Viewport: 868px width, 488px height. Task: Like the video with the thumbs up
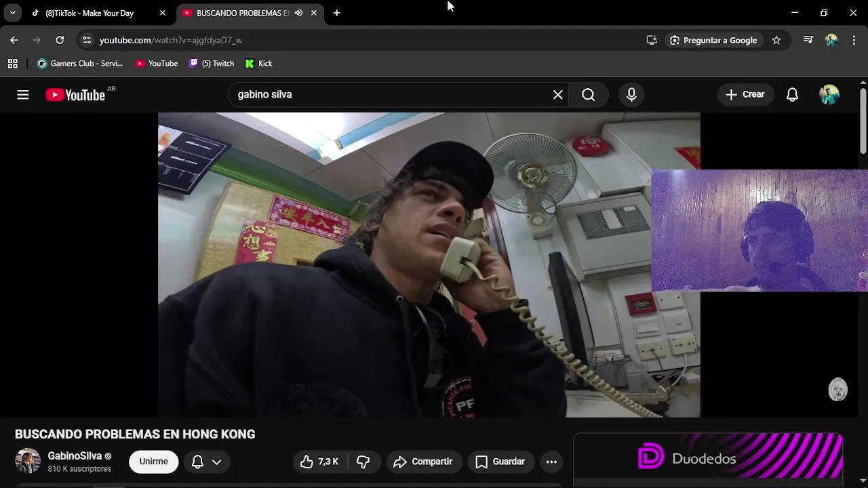(x=320, y=462)
